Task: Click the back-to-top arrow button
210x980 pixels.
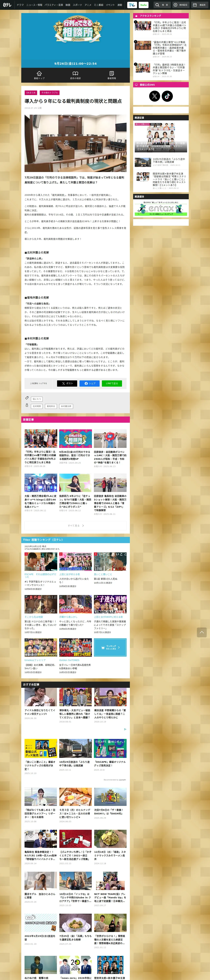Action: coord(202,632)
